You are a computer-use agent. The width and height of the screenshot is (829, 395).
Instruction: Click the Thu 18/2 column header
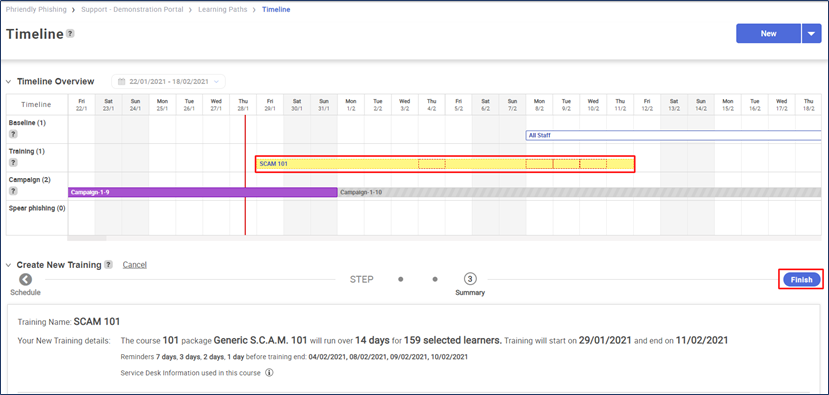point(808,104)
